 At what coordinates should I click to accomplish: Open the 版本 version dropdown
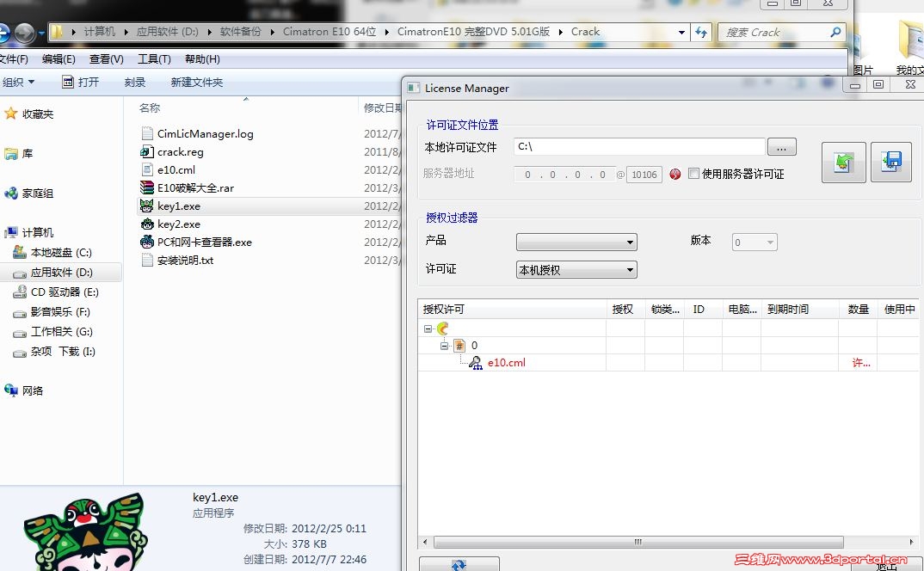755,243
